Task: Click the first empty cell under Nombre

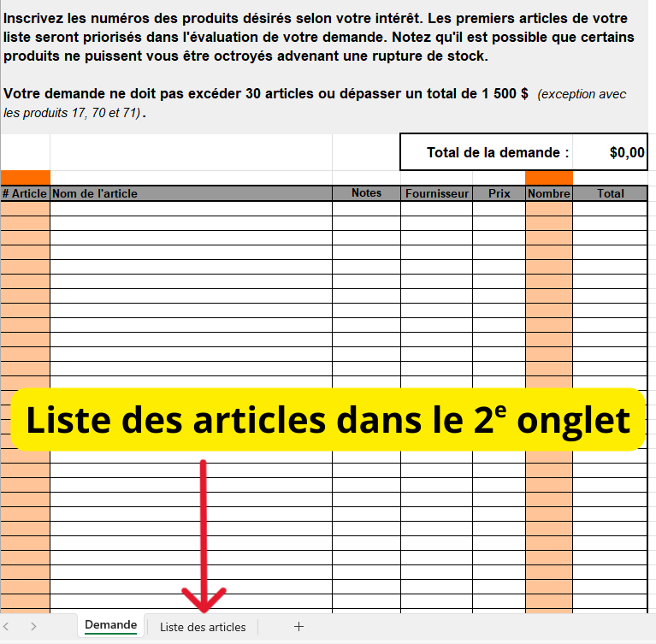Action: point(548,209)
